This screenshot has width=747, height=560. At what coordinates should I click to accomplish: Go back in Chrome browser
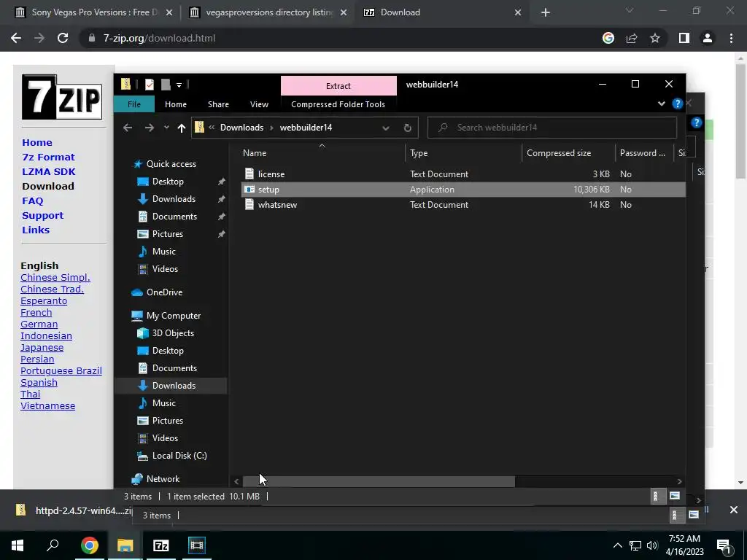16,38
